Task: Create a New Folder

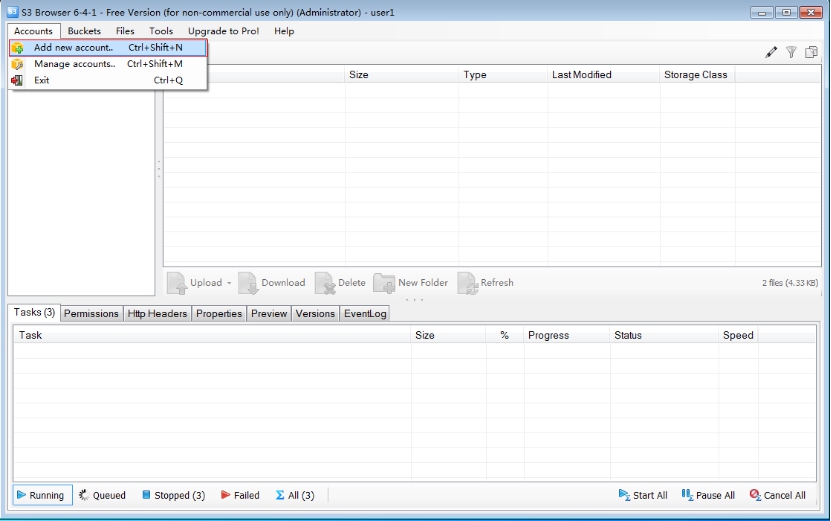Action: (x=411, y=283)
